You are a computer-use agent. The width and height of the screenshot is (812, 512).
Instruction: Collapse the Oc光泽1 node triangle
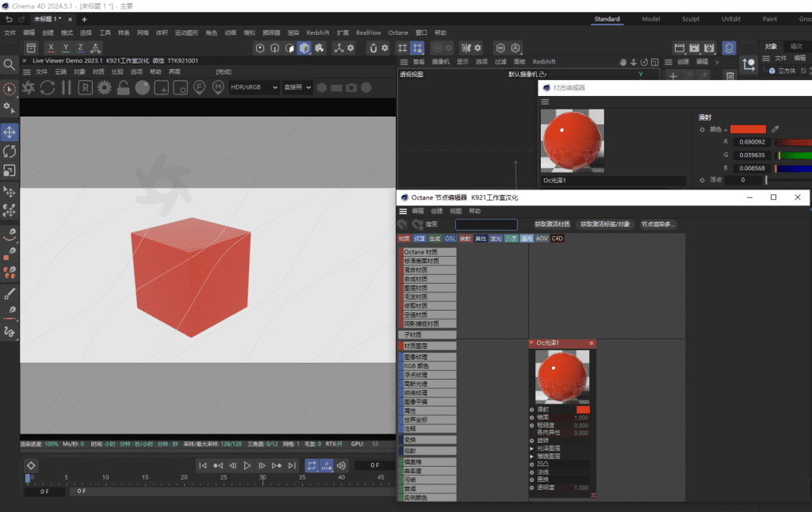point(531,342)
